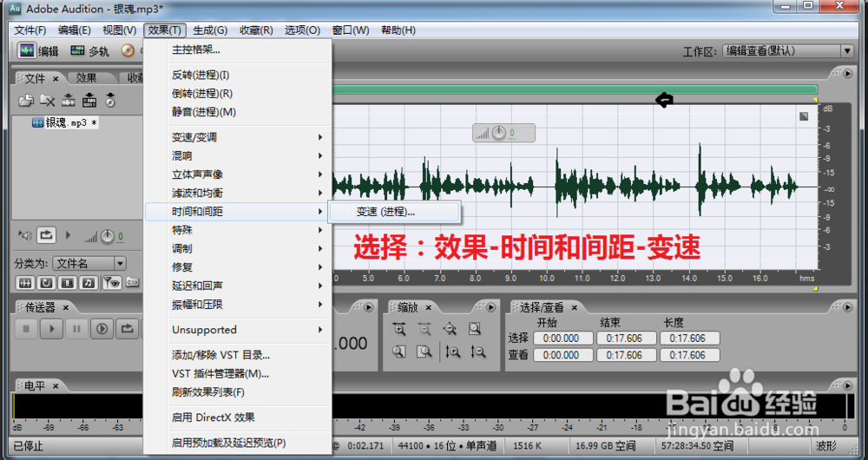868x460 pixels.
Task: Select the Stretch (process) submenu item
Action: pos(394,212)
